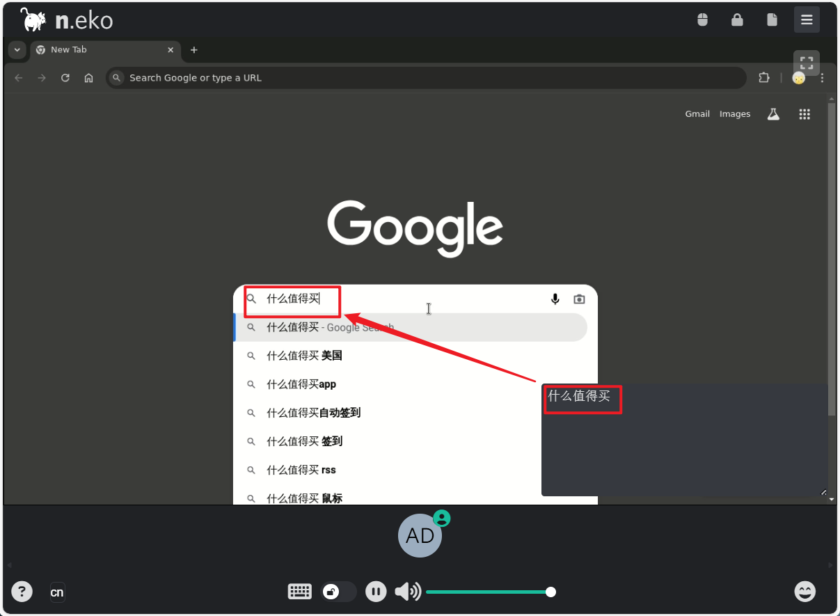Adjust the green volume slider

(490, 592)
